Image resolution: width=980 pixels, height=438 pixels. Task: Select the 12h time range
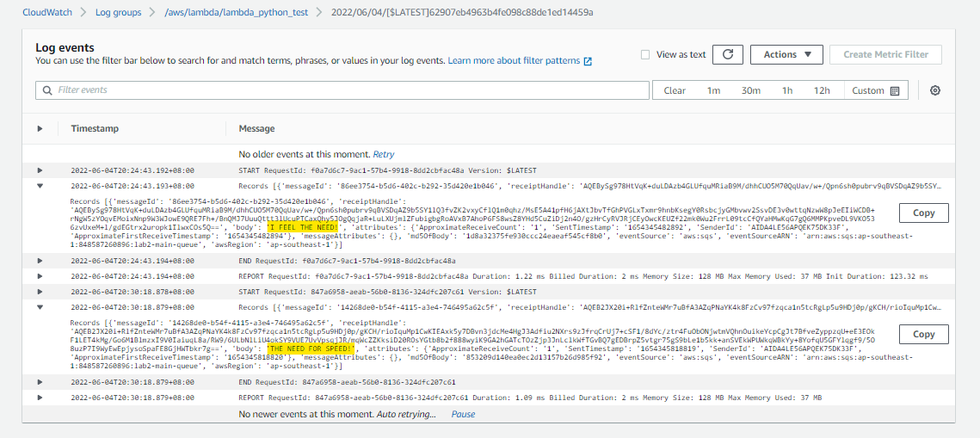[x=822, y=90]
